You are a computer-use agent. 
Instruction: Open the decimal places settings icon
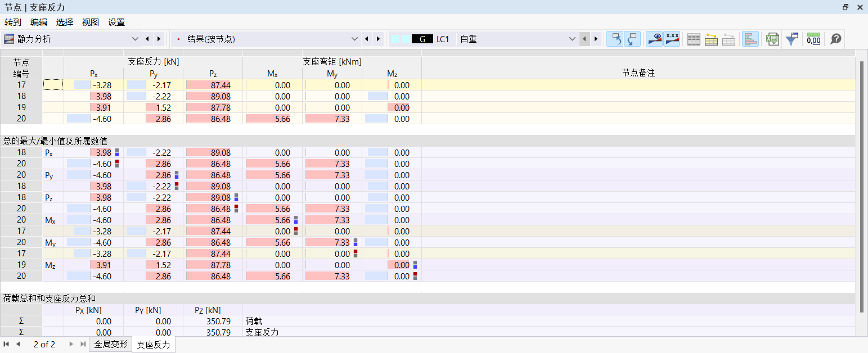813,39
